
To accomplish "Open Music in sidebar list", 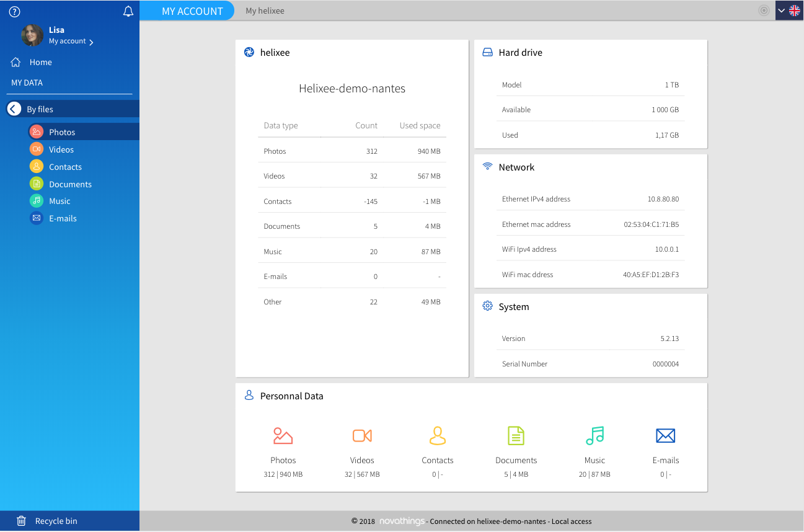I will 60,201.
